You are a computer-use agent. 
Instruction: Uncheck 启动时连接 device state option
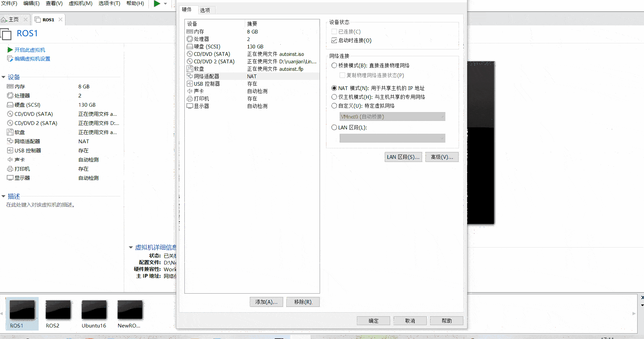(334, 40)
